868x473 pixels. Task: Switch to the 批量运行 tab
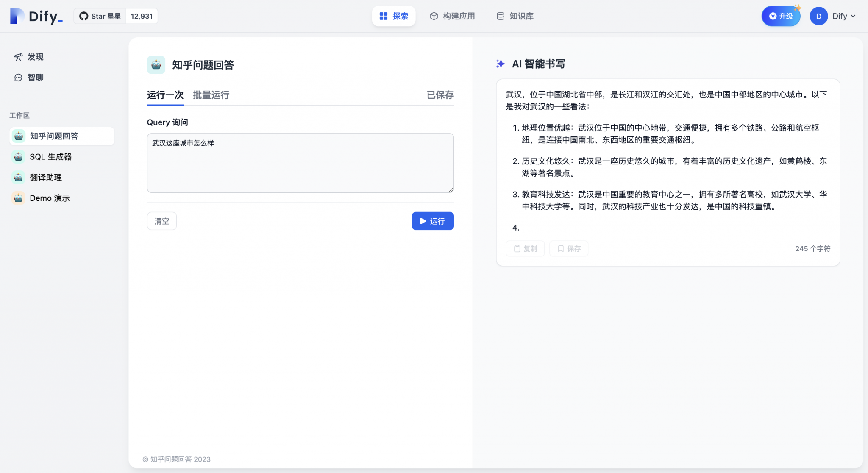(211, 95)
